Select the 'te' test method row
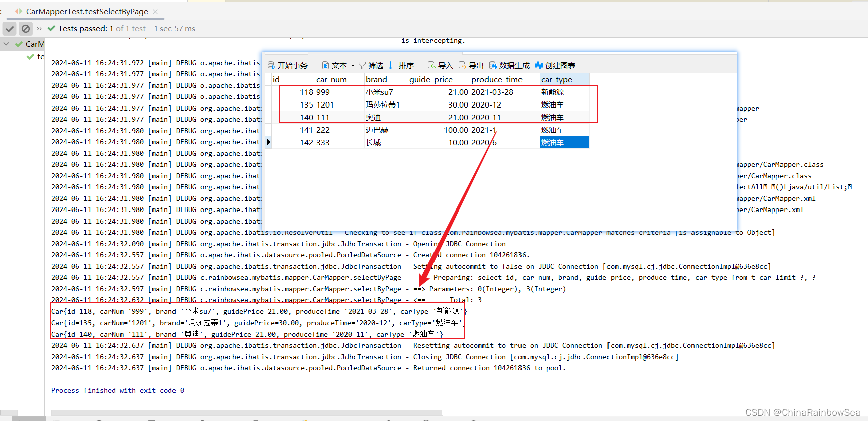 [x=36, y=57]
